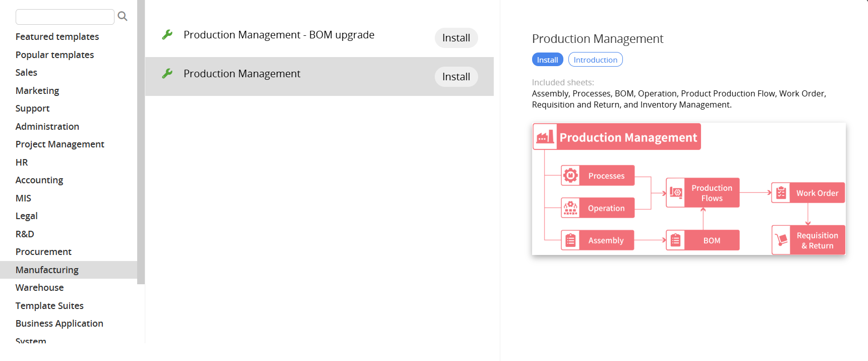Viewport: 868px width, 361px height.
Task: Open the Introduction link
Action: (595, 60)
